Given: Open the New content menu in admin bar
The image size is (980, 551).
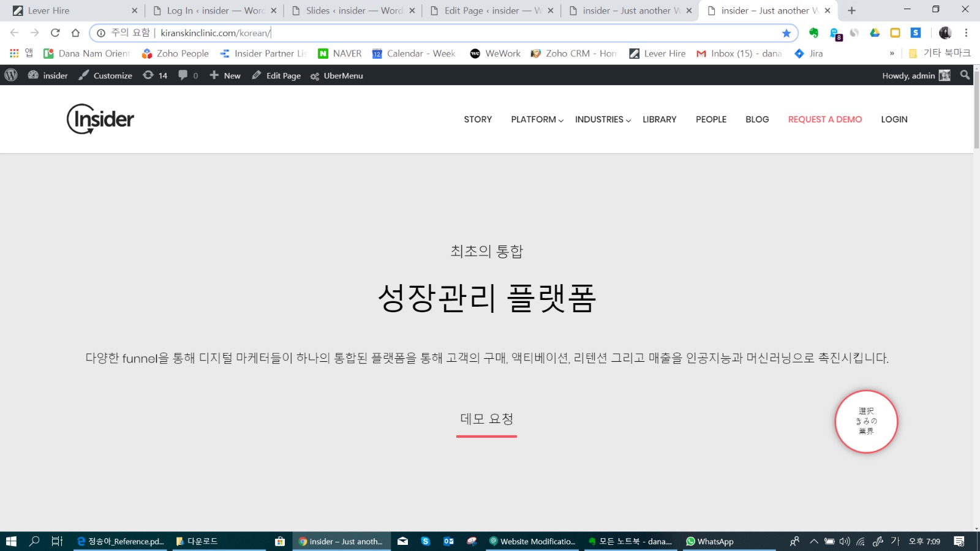Looking at the screenshot, I should [225, 75].
